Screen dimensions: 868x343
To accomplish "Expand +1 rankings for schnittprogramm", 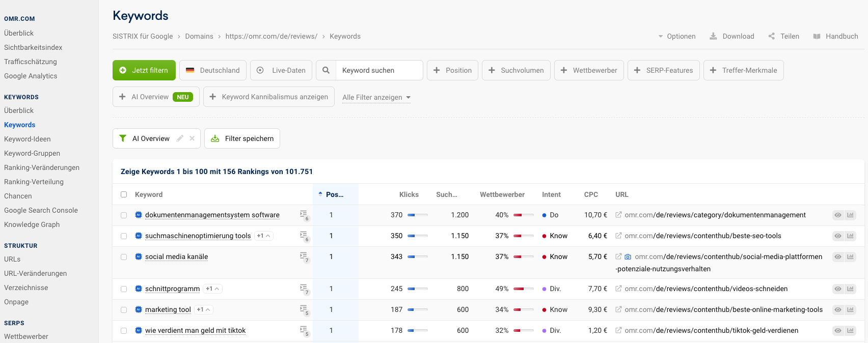I will pyautogui.click(x=212, y=289).
